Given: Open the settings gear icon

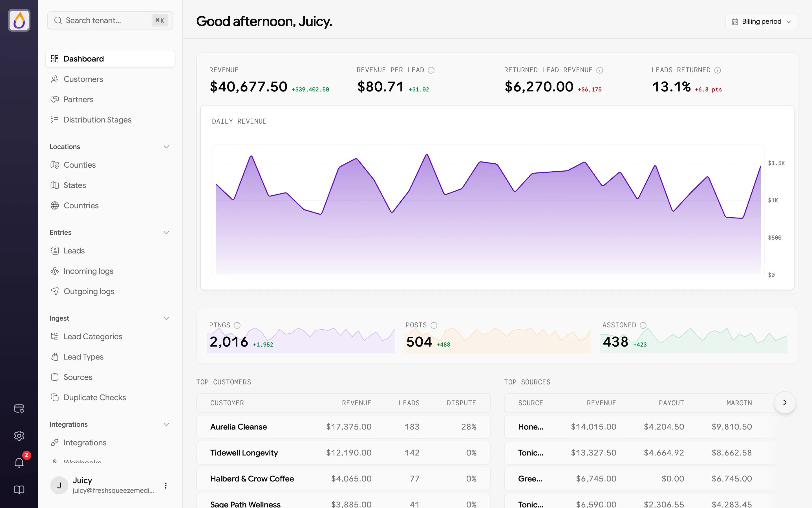Looking at the screenshot, I should 19,436.
